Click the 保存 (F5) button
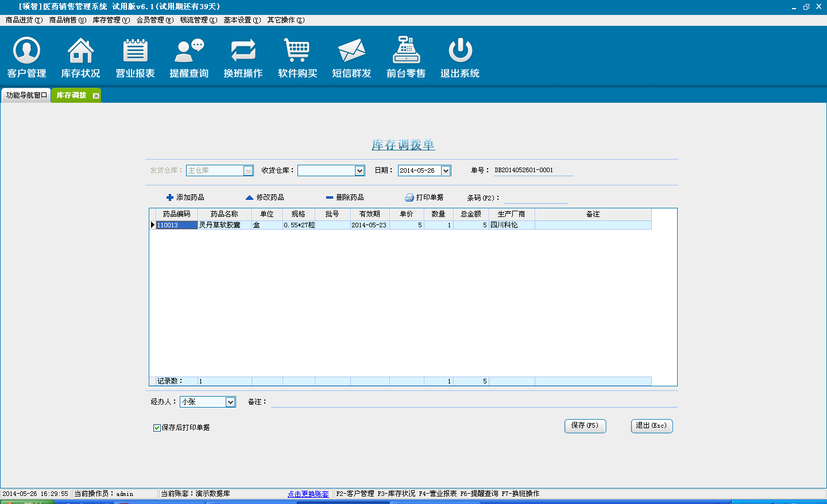Viewport: 827px width, 504px height. [585, 426]
